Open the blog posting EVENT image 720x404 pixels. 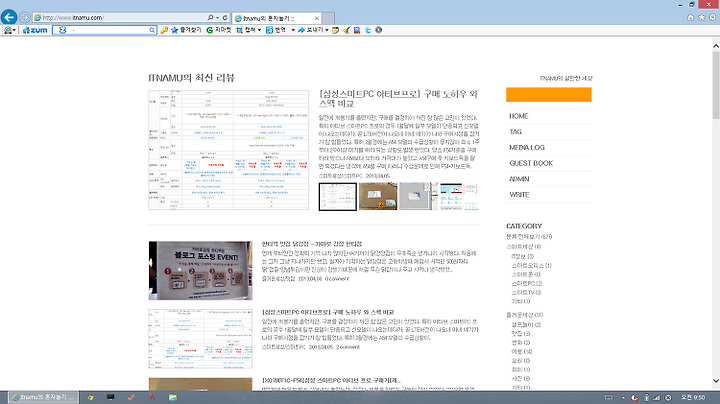200,271
